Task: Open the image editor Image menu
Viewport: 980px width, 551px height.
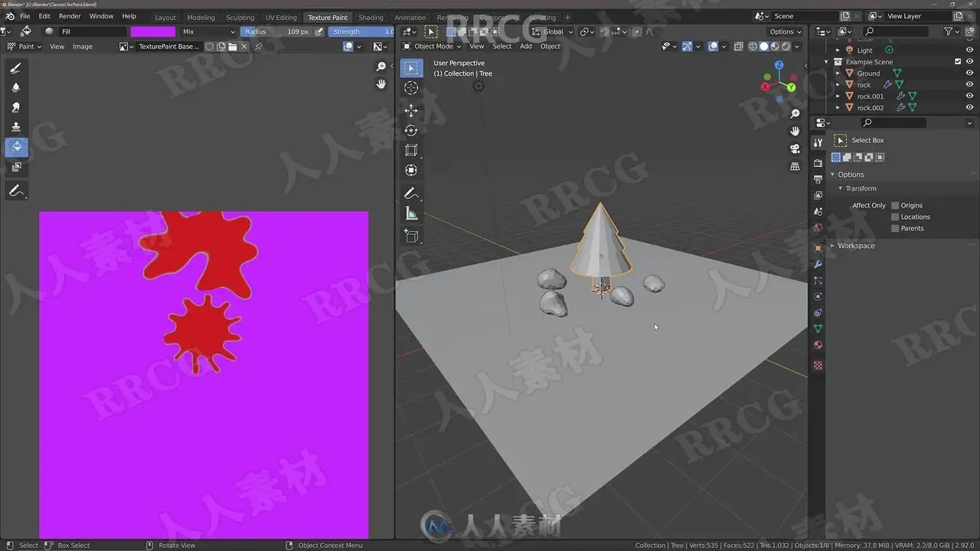Action: pos(83,47)
